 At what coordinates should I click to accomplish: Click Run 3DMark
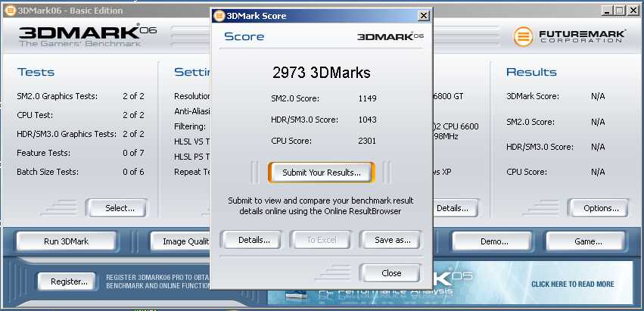coord(66,241)
